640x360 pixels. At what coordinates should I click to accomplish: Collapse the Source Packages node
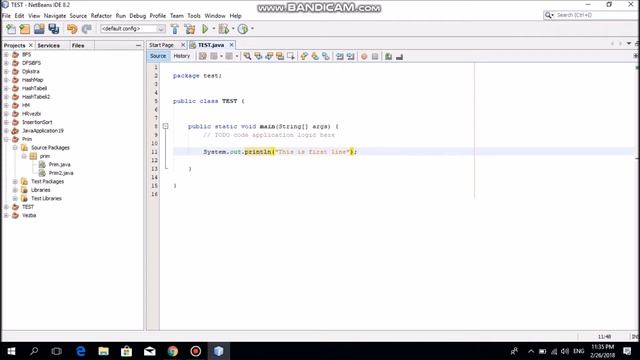tap(15, 148)
